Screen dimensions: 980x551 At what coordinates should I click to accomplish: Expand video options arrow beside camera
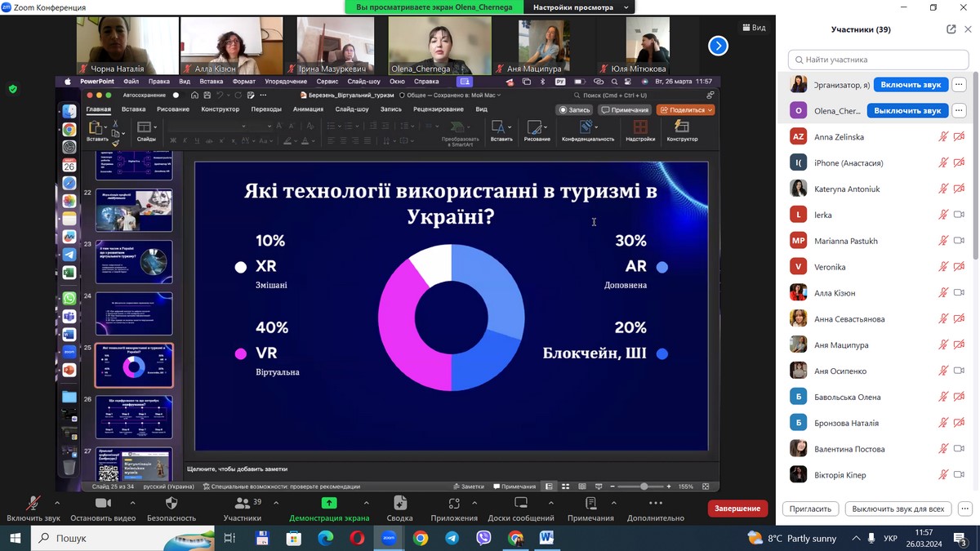point(126,503)
